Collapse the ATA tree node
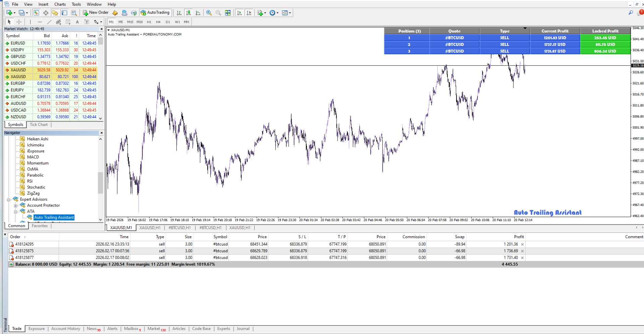The width and height of the screenshot is (644, 334). 15,212
